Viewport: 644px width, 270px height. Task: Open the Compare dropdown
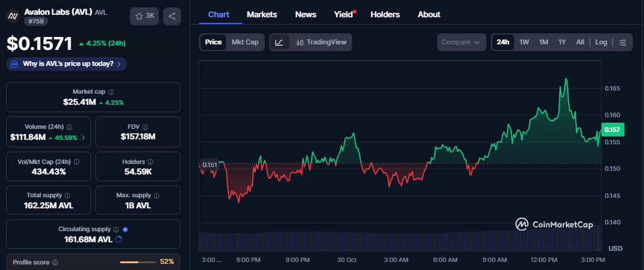click(461, 43)
